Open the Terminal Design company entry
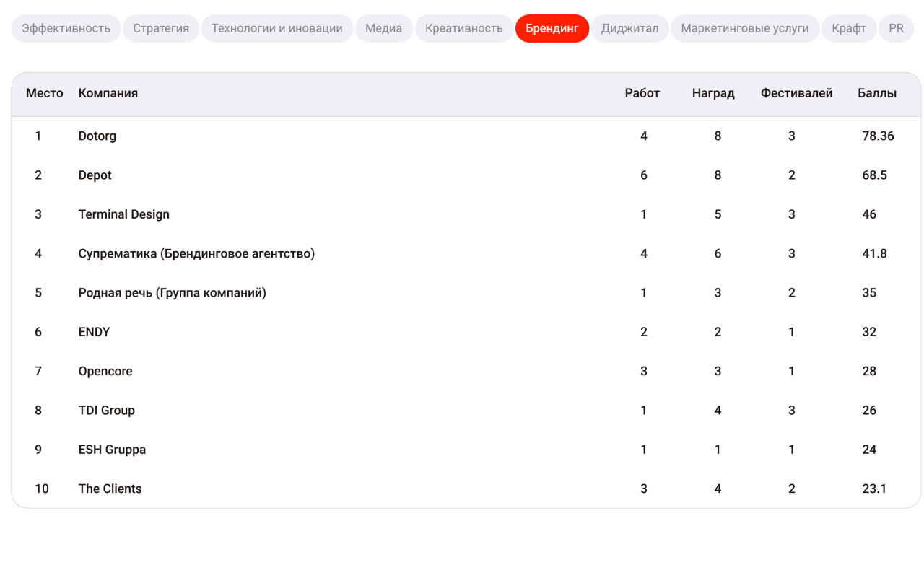 click(x=124, y=214)
